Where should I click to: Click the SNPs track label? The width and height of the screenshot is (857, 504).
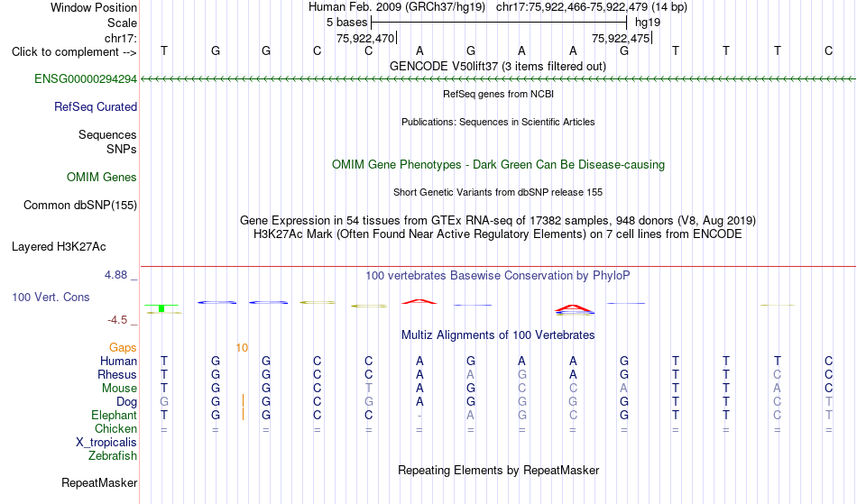coord(122,149)
